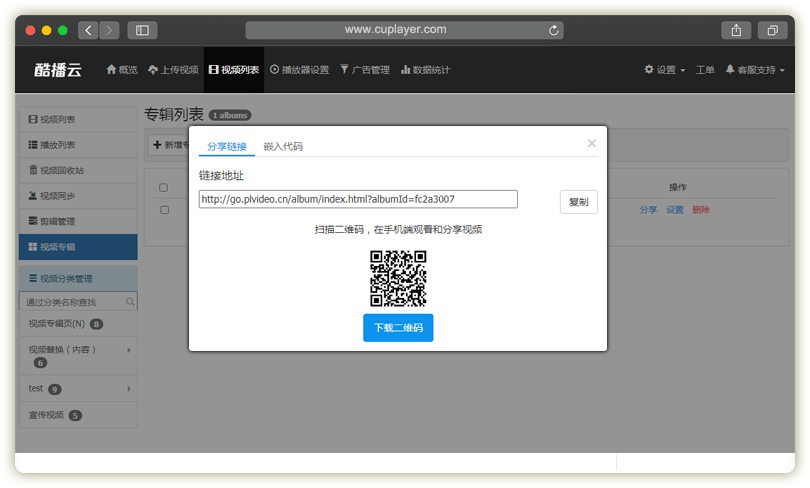Go to 概览 home overview
Image resolution: width=810 pixels, height=488 pixels.
pyautogui.click(x=122, y=70)
